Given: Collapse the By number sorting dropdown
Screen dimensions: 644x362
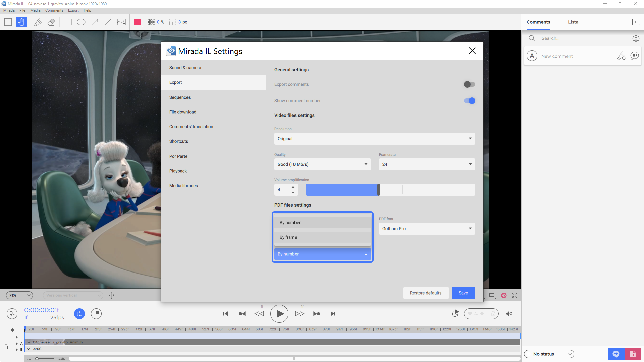Looking at the screenshot, I should pos(323,254).
